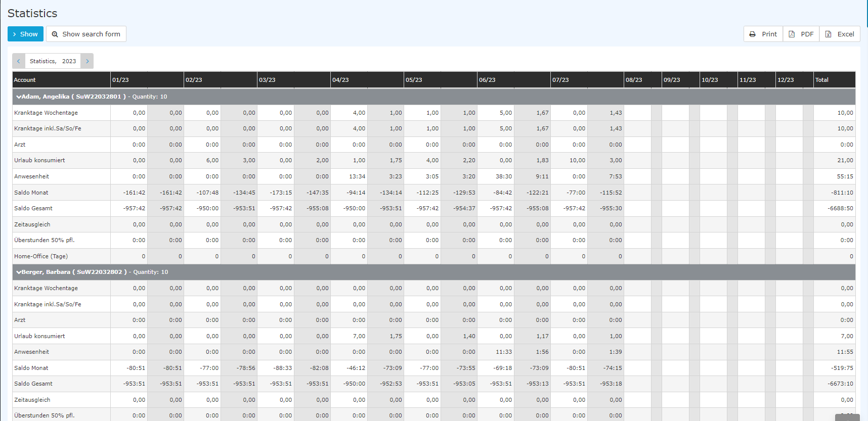This screenshot has width=868, height=421.
Task: Click Adam's Urlaub konsumiert total 21,00
Action: pyautogui.click(x=845, y=160)
